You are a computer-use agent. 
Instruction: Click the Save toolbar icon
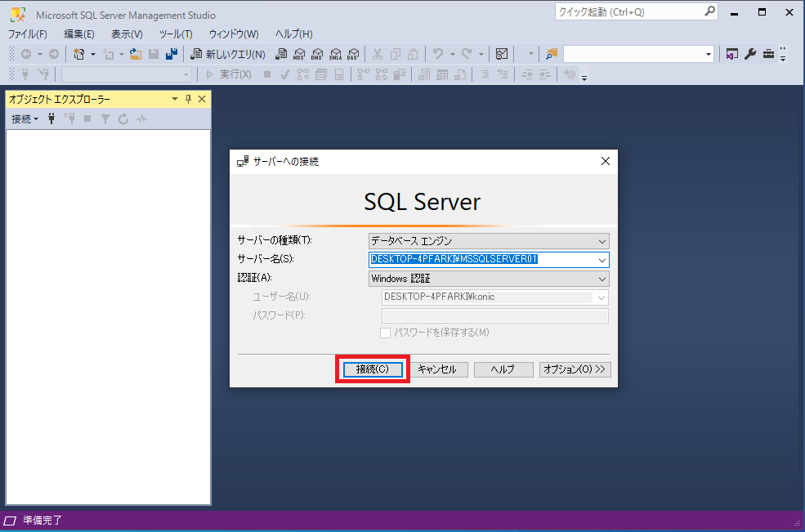(x=154, y=54)
